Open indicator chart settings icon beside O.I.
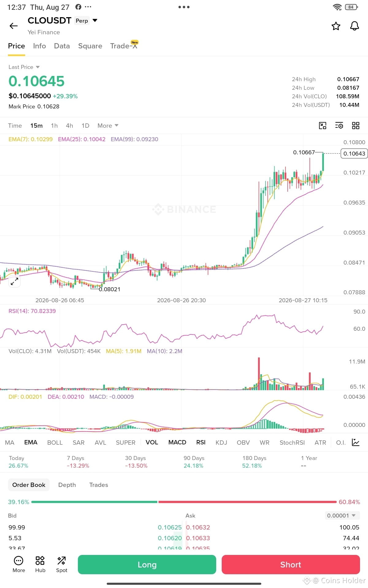This screenshot has width=368, height=588. [x=356, y=442]
